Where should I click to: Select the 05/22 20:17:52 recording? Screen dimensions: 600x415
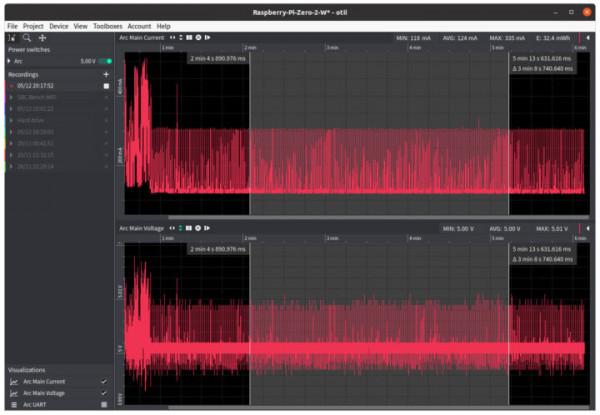click(38, 86)
